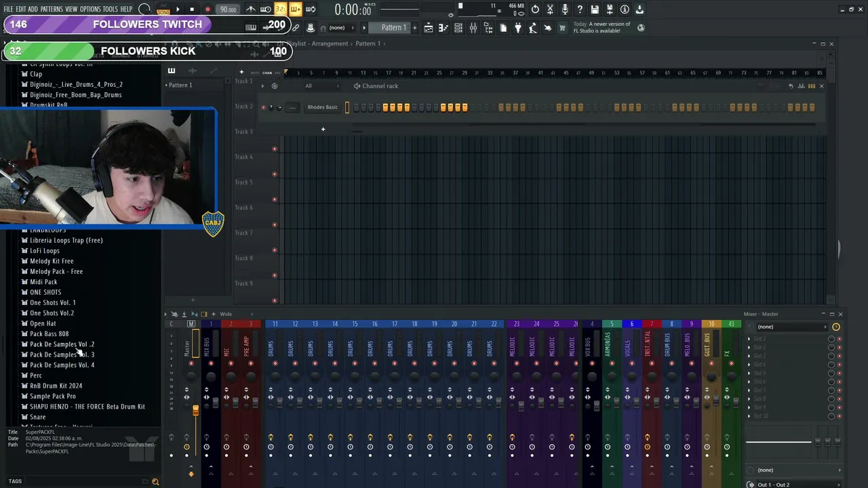
Task: Open the EDIT menu
Action: [x=20, y=9]
